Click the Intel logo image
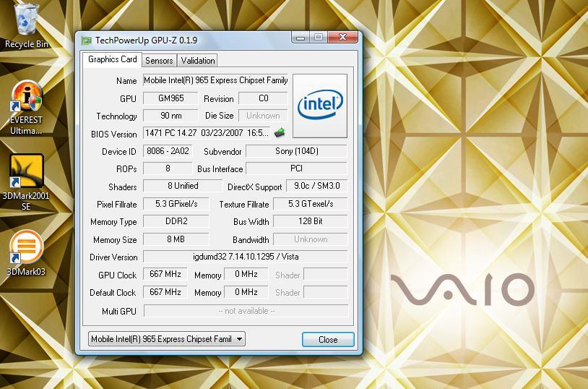The height and width of the screenshot is (389, 588). [320, 106]
